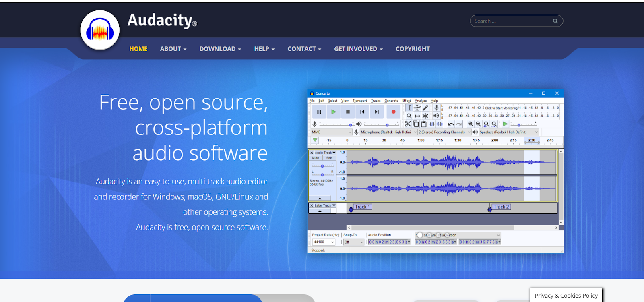Open the Audio Track name dropdown
The height and width of the screenshot is (302, 644).
[325, 153]
